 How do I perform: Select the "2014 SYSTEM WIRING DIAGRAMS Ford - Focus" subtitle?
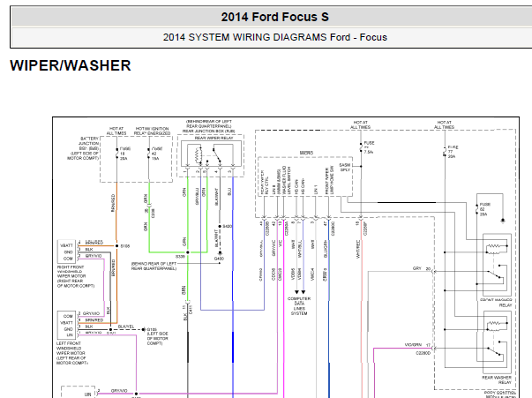274,37
